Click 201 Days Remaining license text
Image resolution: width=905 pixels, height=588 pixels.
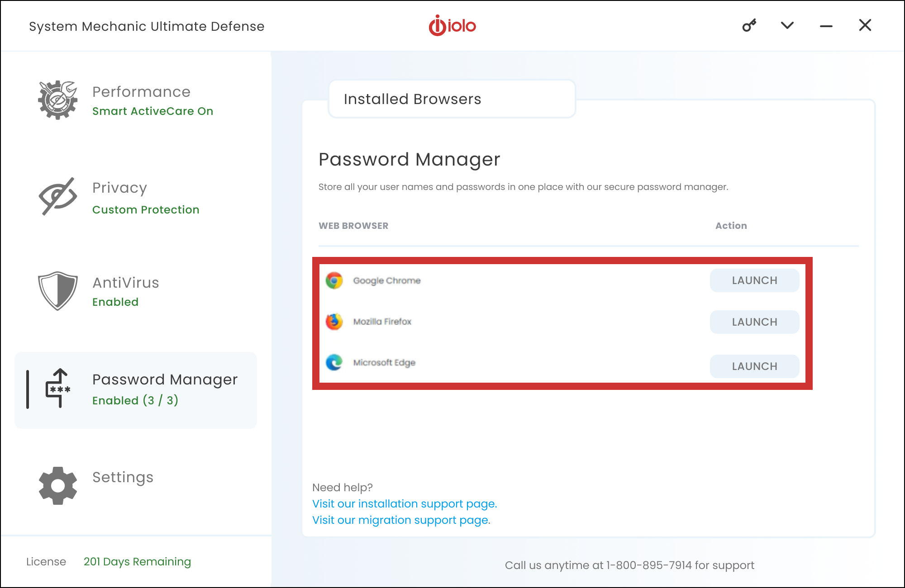point(137,562)
